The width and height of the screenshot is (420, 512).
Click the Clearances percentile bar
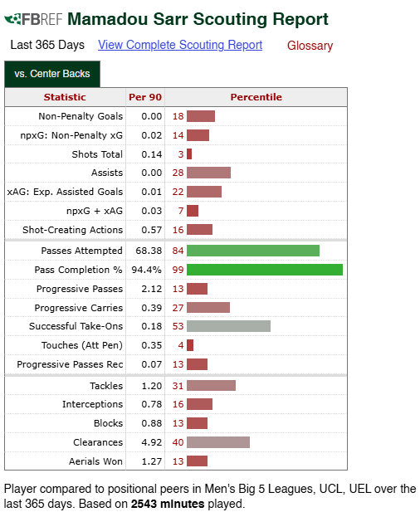(218, 442)
